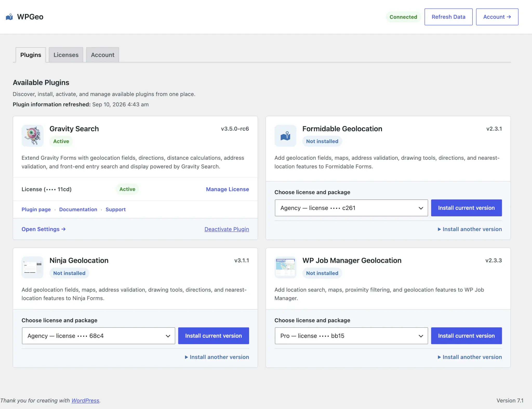
Task: Open the Licenses tab
Action: pyautogui.click(x=66, y=55)
